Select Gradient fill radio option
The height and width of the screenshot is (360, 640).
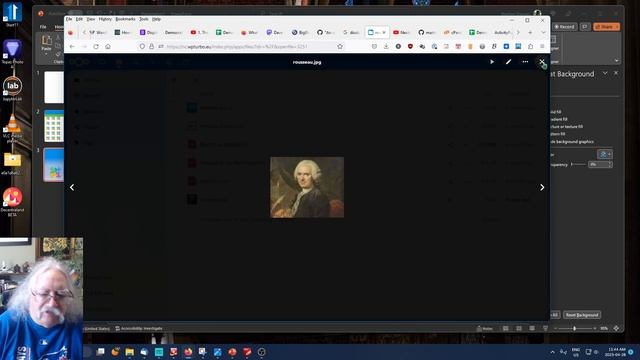click(x=559, y=119)
